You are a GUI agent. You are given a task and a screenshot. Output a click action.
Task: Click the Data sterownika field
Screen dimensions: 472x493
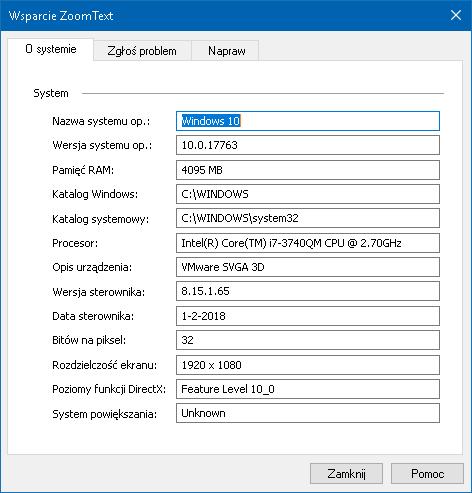[x=308, y=316]
